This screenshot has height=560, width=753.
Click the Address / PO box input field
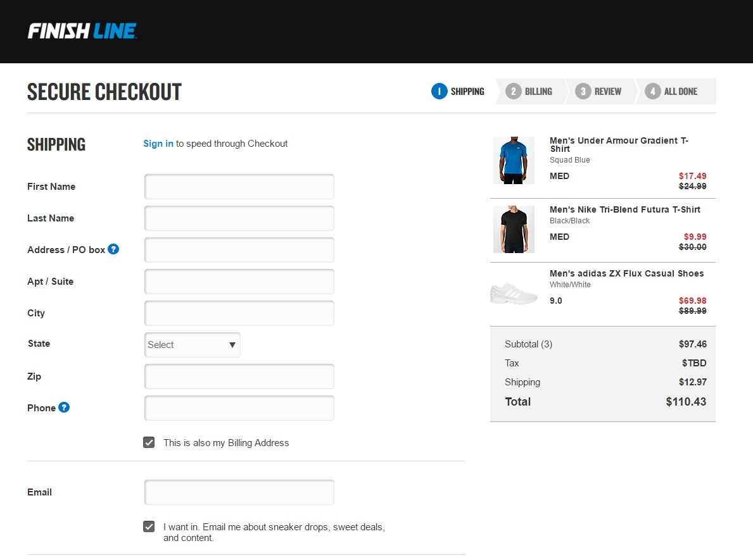tap(239, 250)
